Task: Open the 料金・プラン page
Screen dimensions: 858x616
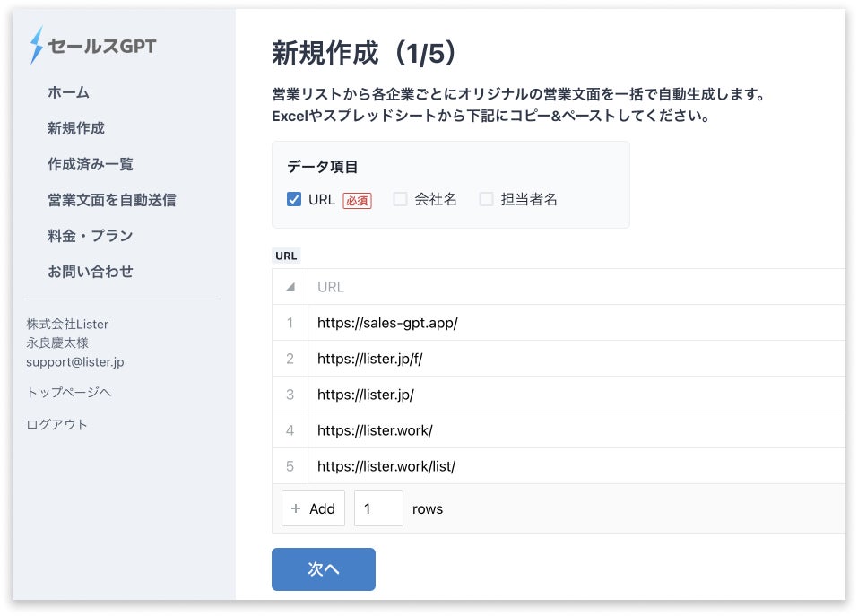Action: (91, 236)
